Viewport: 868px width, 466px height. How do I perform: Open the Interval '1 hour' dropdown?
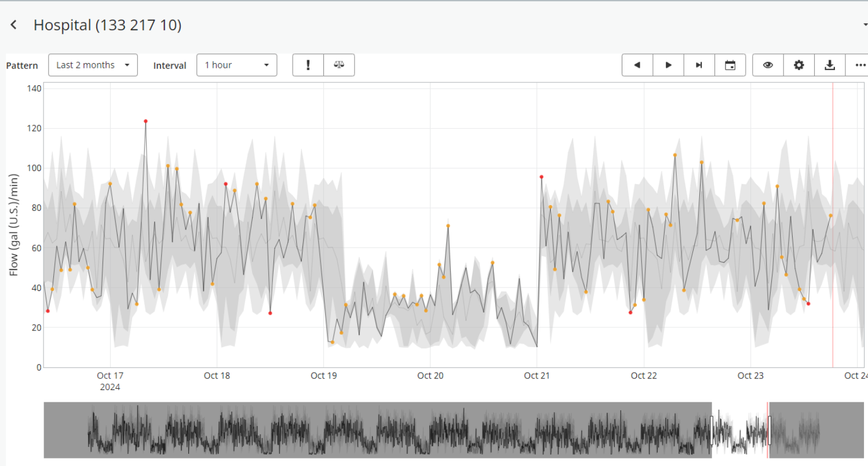tap(236, 65)
